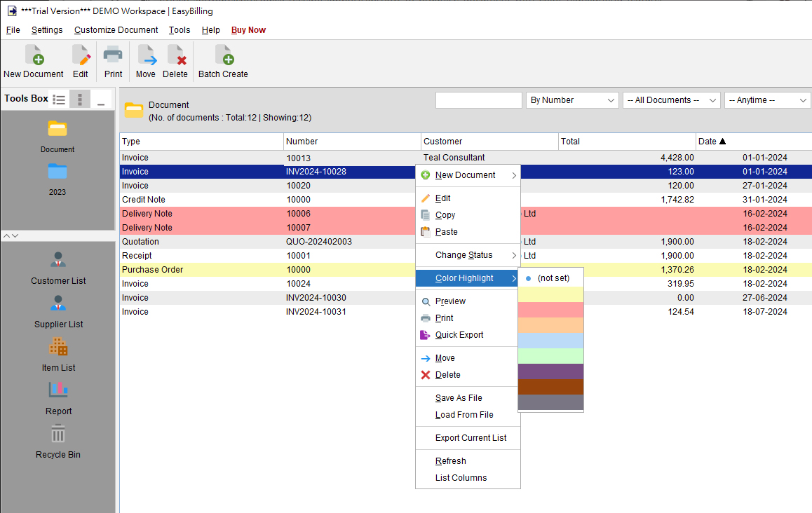Pick the pink highlight color swatch

550,310
